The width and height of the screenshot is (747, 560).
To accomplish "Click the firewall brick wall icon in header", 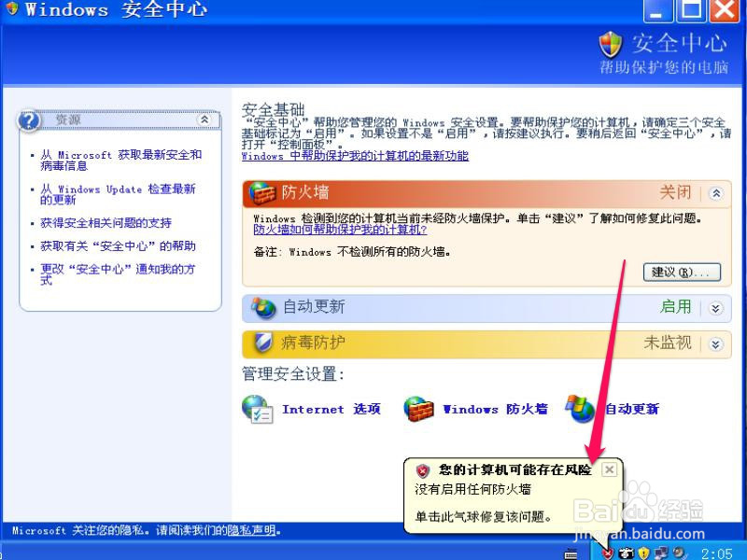I will click(x=262, y=193).
